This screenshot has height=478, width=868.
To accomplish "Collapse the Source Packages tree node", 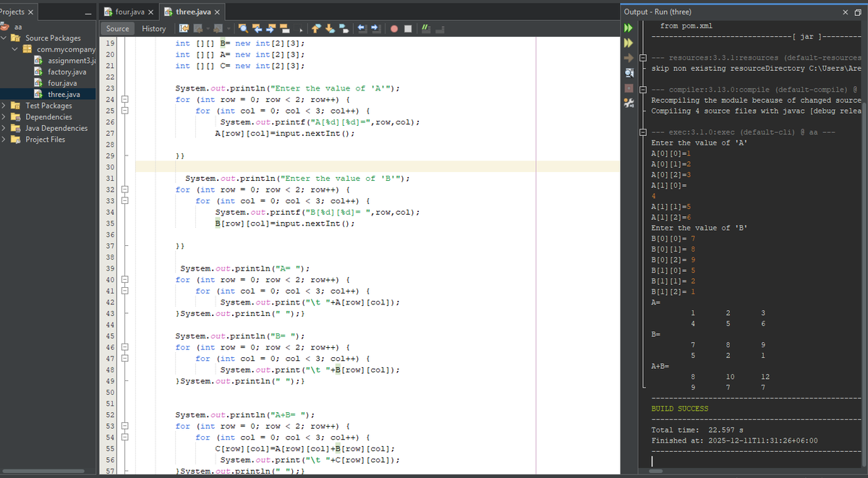I will point(5,38).
